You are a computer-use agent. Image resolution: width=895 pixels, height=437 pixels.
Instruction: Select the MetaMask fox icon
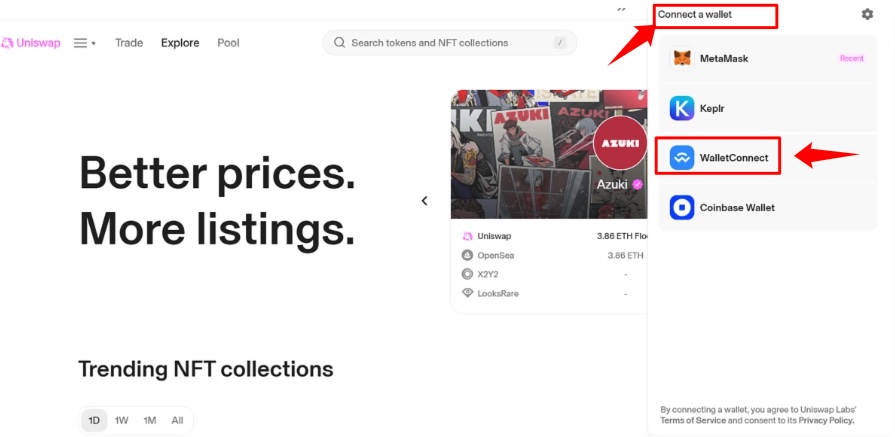coord(682,58)
